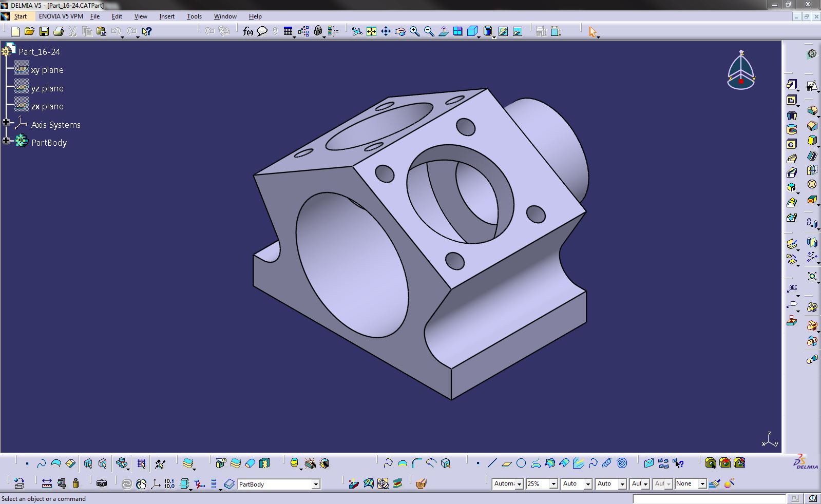821x504 pixels.
Task: Open the Tools menu
Action: [x=194, y=16]
